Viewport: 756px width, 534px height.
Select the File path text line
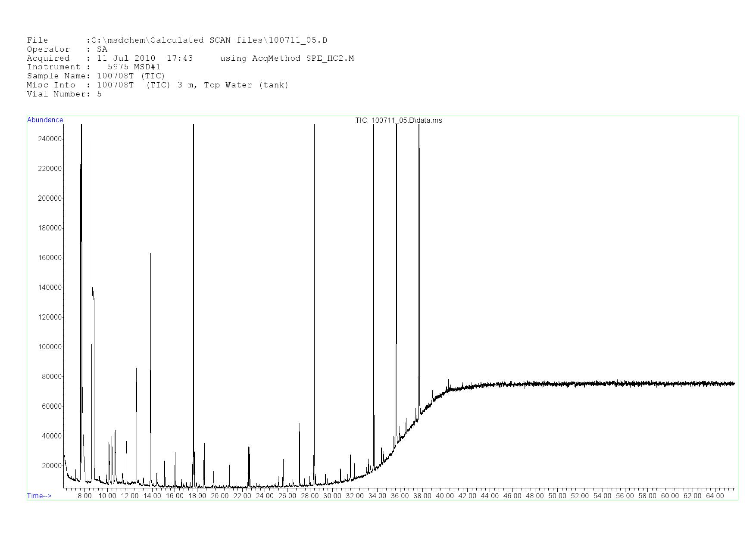tap(177, 40)
